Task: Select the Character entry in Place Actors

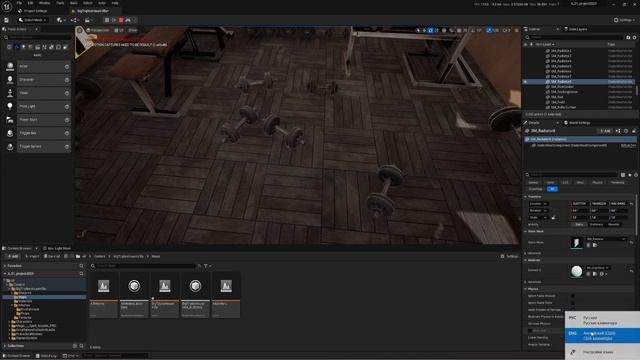Action: tap(37, 80)
